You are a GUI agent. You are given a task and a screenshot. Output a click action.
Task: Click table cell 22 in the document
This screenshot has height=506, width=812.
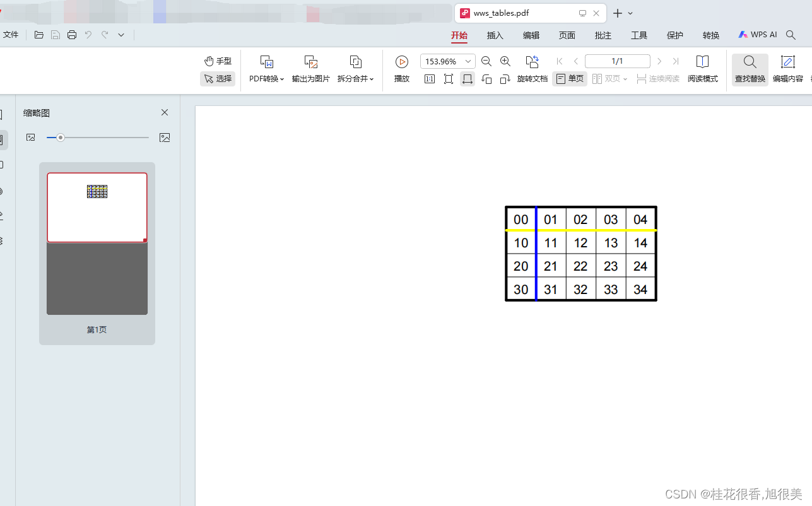[580, 266]
